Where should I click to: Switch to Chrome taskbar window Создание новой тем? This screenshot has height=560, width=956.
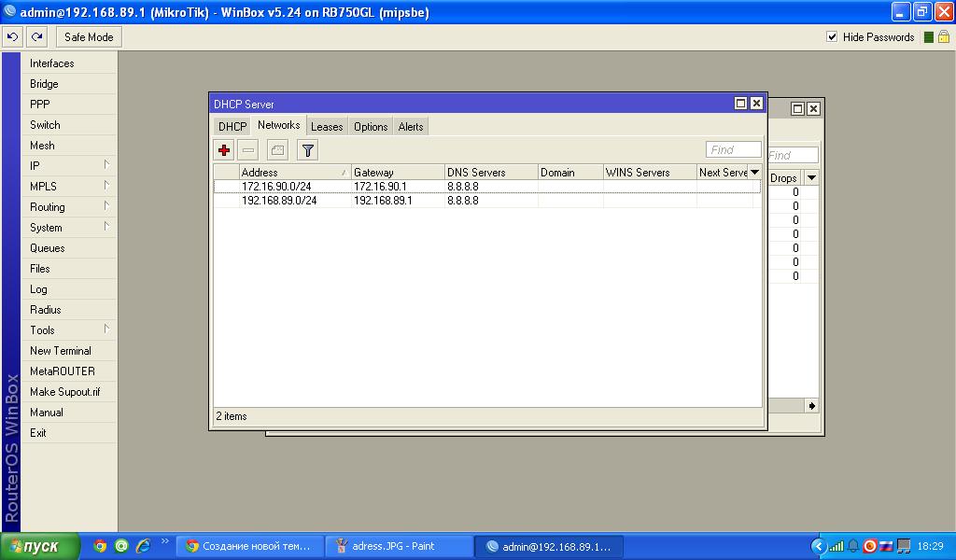pos(249,546)
